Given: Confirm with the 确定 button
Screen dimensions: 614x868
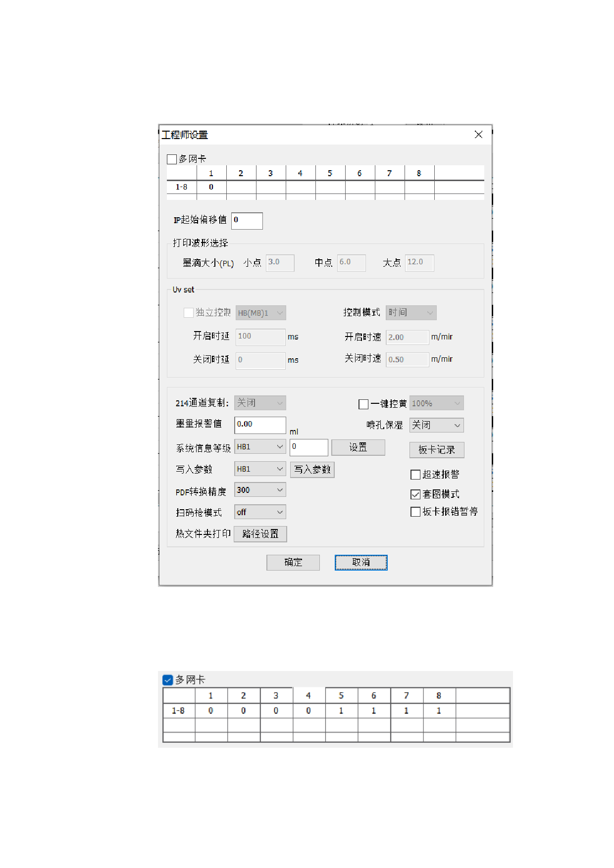Looking at the screenshot, I should [293, 563].
